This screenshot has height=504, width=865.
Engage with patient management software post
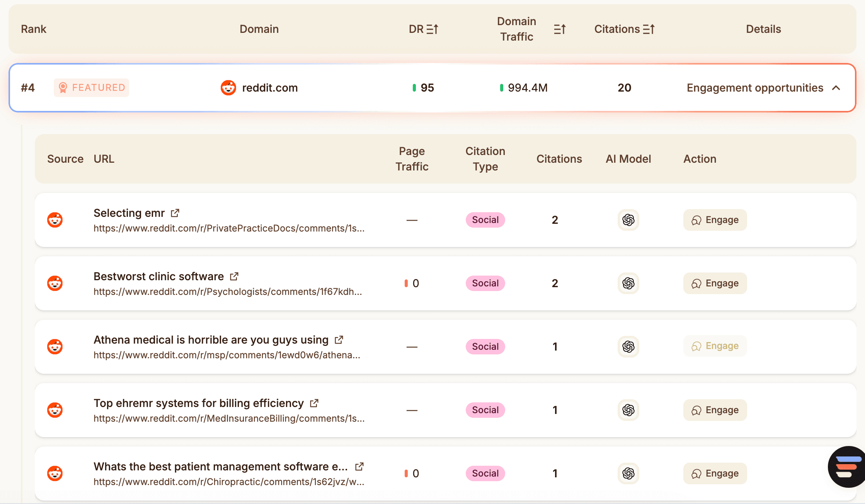click(x=715, y=473)
